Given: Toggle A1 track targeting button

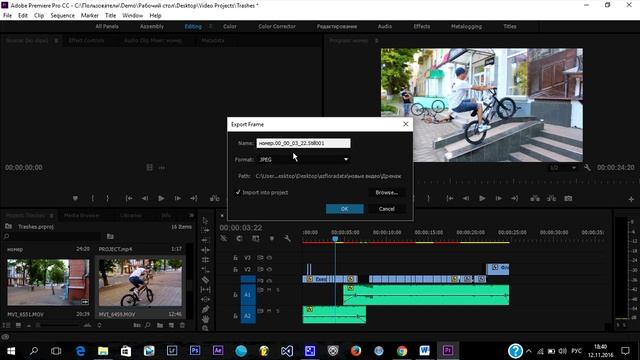Looking at the screenshot, I should click(248, 294).
